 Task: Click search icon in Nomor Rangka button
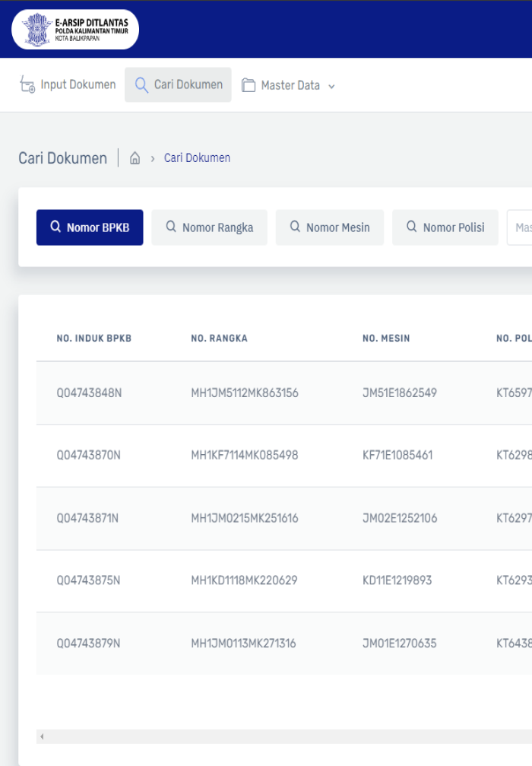pyautogui.click(x=171, y=227)
